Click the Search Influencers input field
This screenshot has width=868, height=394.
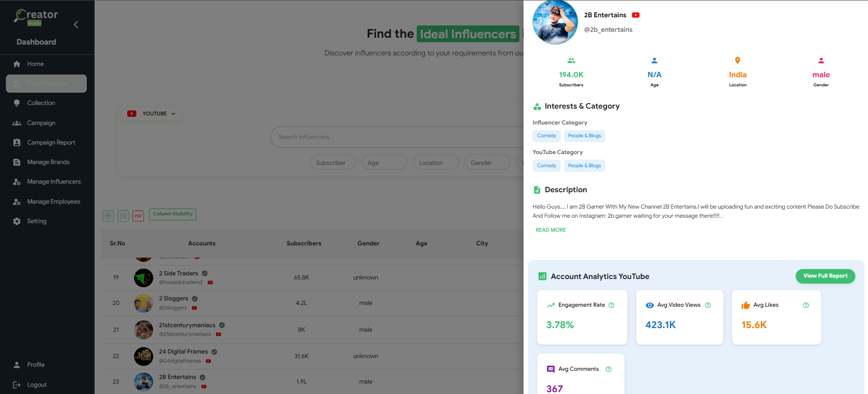(x=395, y=137)
